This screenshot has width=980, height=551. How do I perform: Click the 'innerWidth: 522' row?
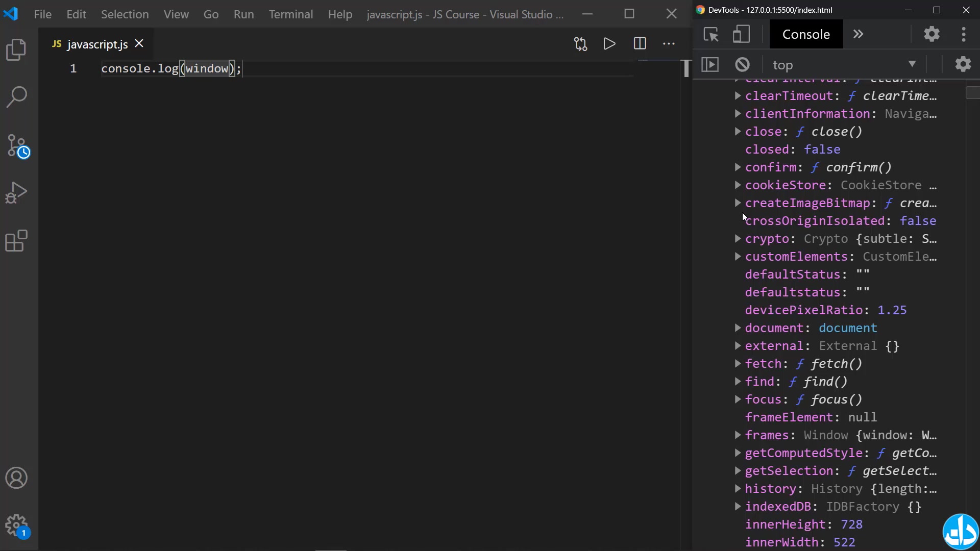tap(800, 542)
